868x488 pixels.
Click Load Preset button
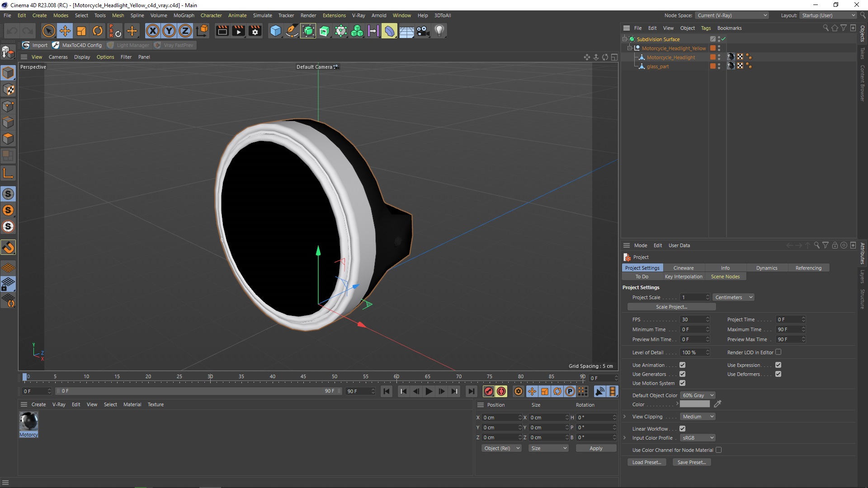[x=646, y=462]
